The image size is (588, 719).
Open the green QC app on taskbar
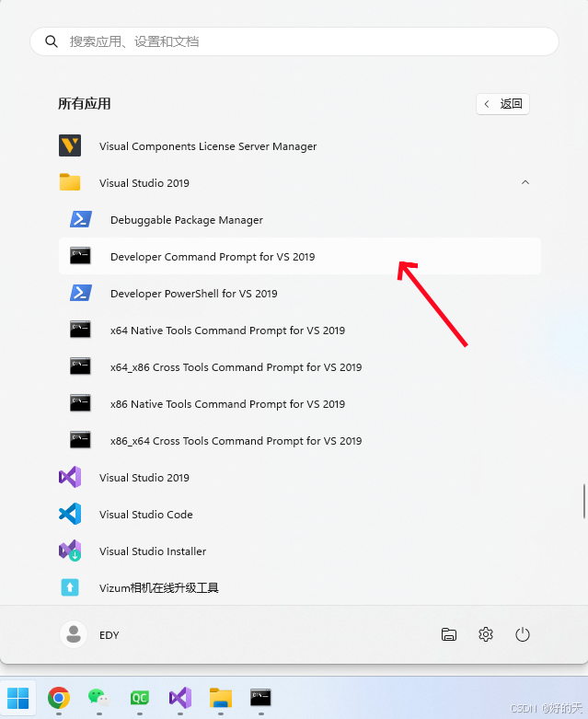pyautogui.click(x=139, y=698)
